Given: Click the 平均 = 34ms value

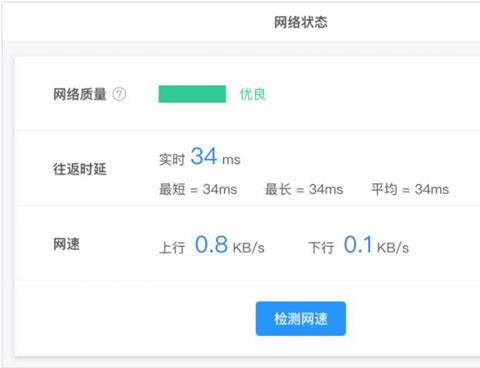Looking at the screenshot, I should tap(410, 189).
